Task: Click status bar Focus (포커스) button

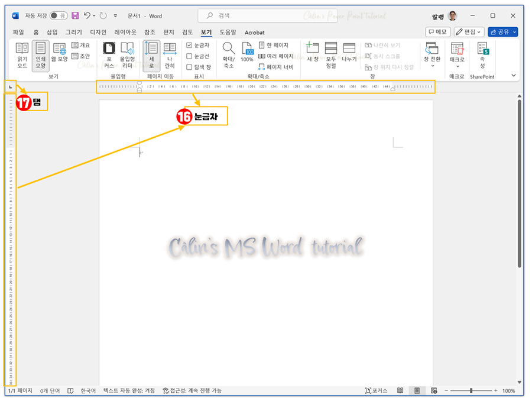Action: [376, 391]
